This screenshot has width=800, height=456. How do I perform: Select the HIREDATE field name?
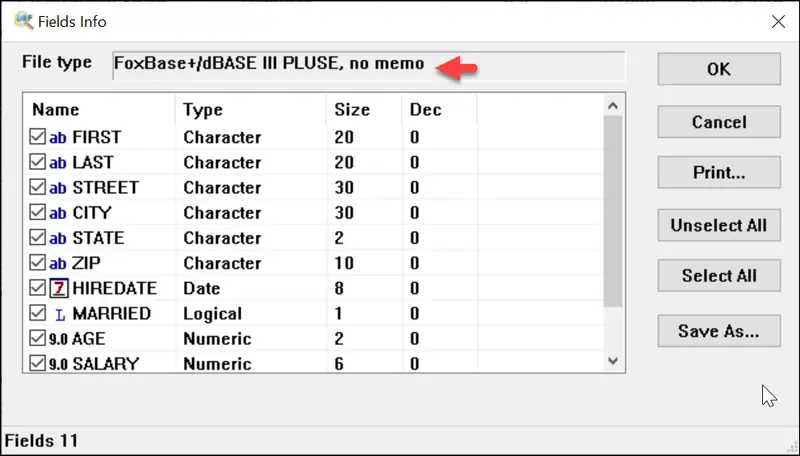(x=114, y=288)
